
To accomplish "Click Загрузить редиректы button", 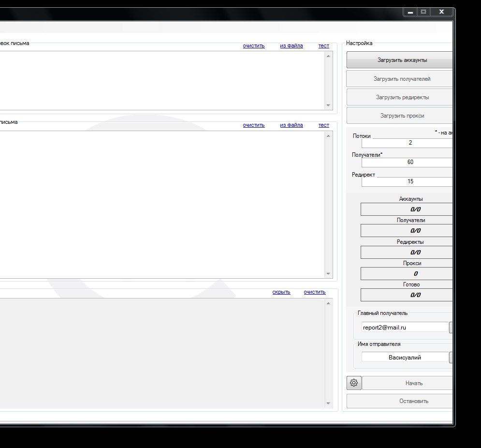I will click(400, 97).
